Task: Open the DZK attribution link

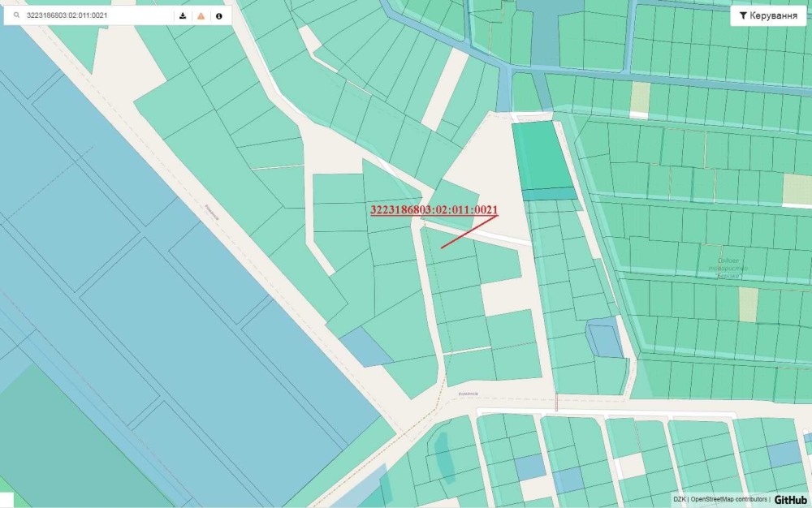Action: (x=679, y=500)
